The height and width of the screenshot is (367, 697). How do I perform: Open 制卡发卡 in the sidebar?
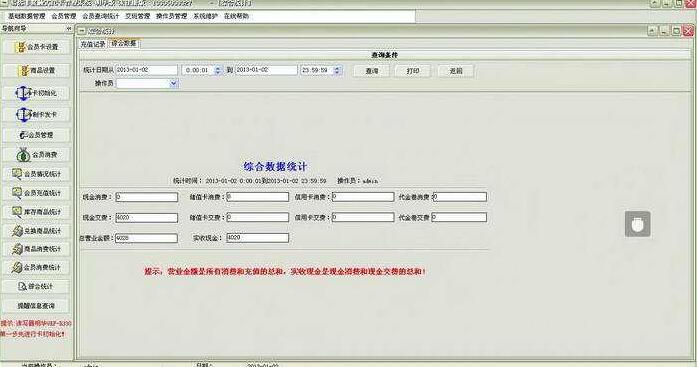pos(36,114)
